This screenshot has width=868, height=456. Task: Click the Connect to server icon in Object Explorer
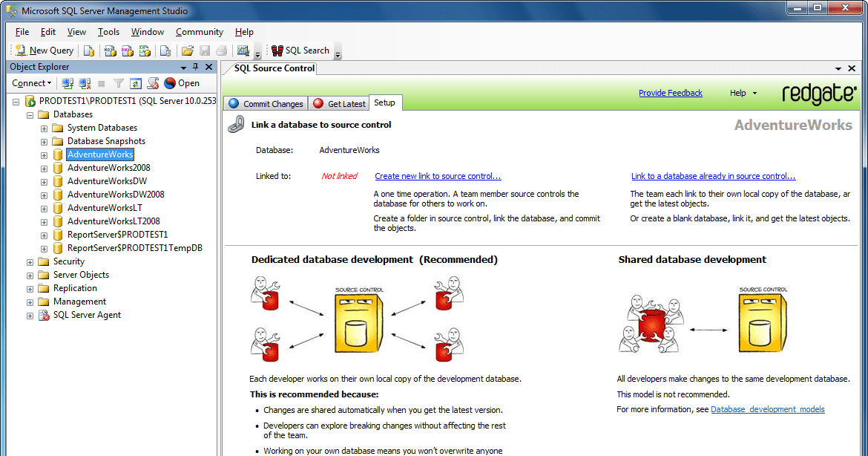[x=67, y=82]
